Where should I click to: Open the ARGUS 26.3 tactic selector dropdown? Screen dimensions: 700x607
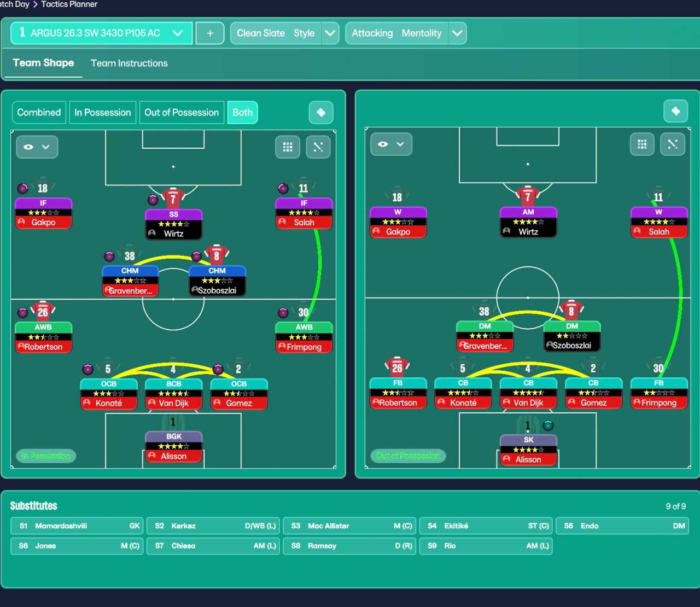tap(101, 33)
